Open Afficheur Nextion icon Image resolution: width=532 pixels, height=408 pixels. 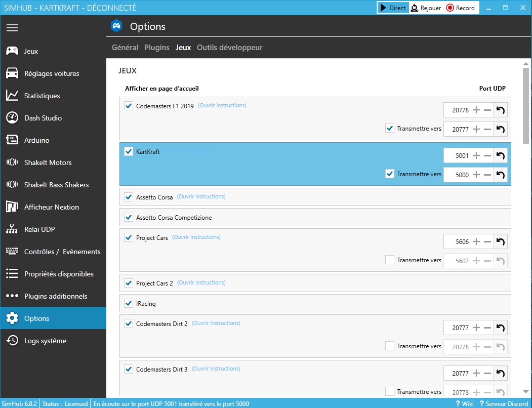coord(12,207)
